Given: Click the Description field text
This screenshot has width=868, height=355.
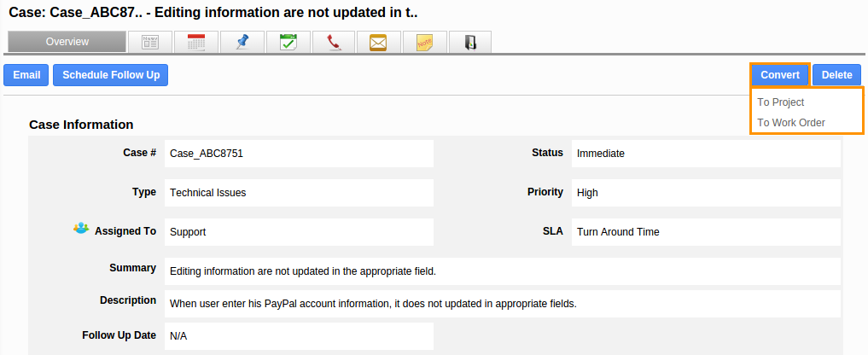Looking at the screenshot, I should (373, 303).
